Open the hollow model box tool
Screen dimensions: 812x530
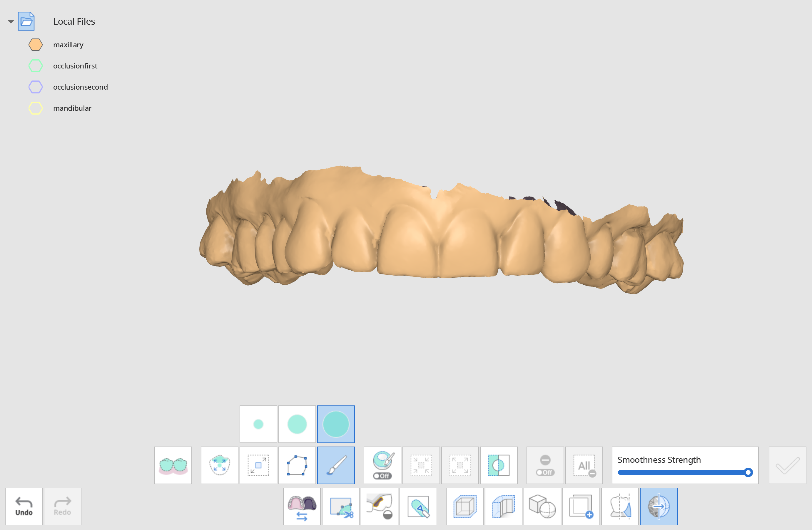point(504,506)
